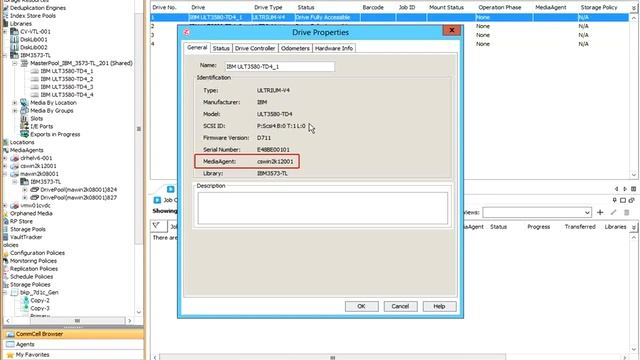Click the drive Name input field
The width and height of the screenshot is (640, 360).
(280, 66)
